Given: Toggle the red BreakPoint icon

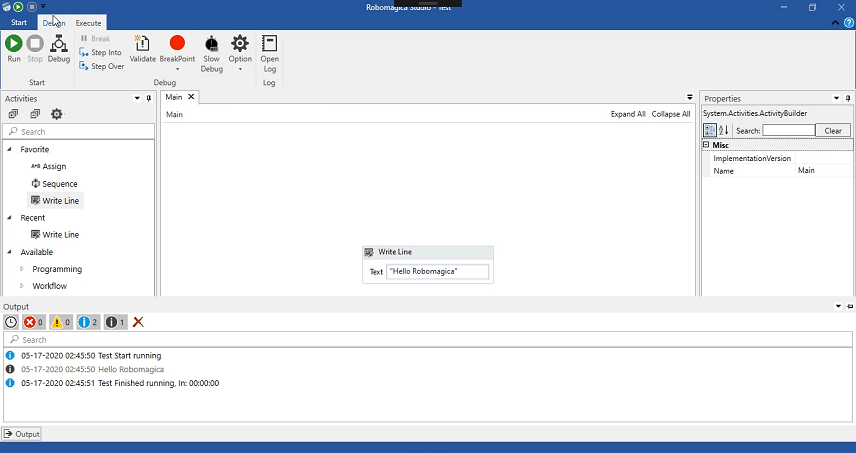Looking at the screenshot, I should click(177, 43).
